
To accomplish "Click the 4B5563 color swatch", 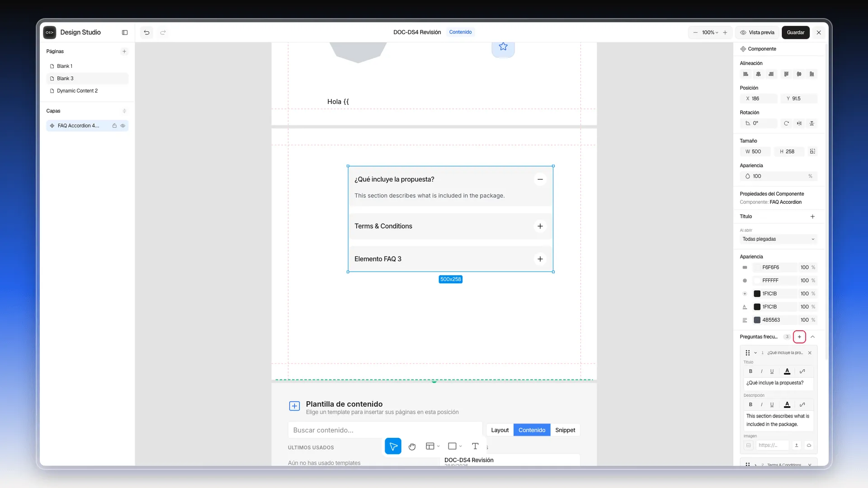I will [757, 320].
